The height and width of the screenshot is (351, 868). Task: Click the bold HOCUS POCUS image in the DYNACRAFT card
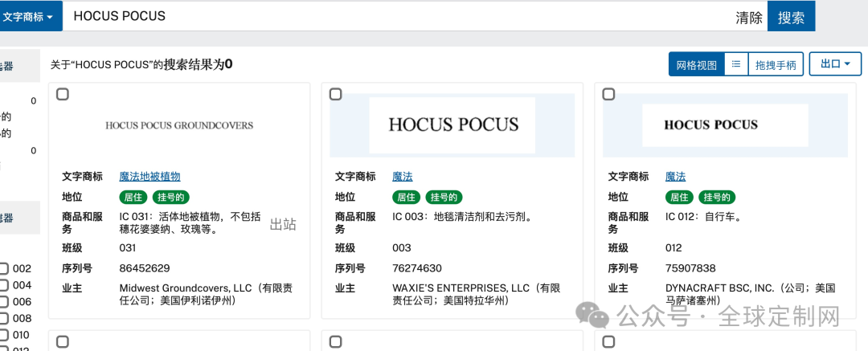(725, 125)
